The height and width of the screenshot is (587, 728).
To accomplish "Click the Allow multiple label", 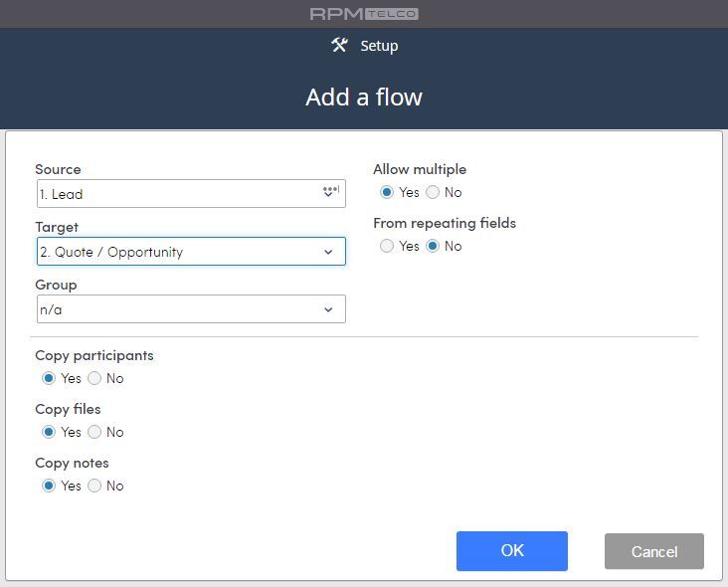I will [x=420, y=169].
